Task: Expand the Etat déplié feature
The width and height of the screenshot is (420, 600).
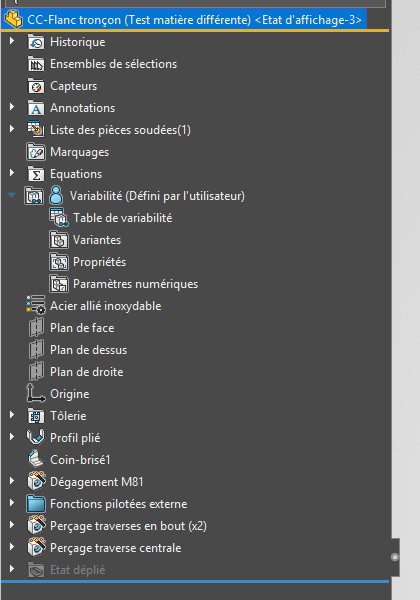Action: [x=12, y=569]
